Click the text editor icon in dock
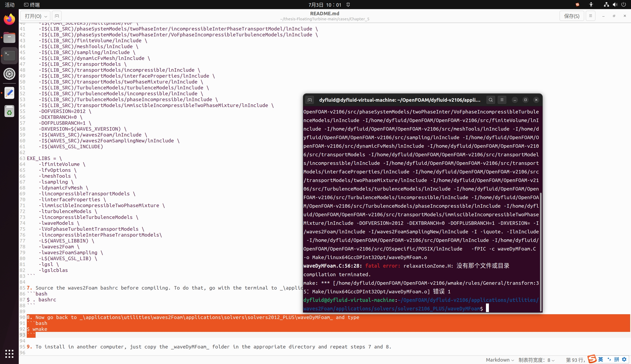The image size is (631, 364). point(10,93)
